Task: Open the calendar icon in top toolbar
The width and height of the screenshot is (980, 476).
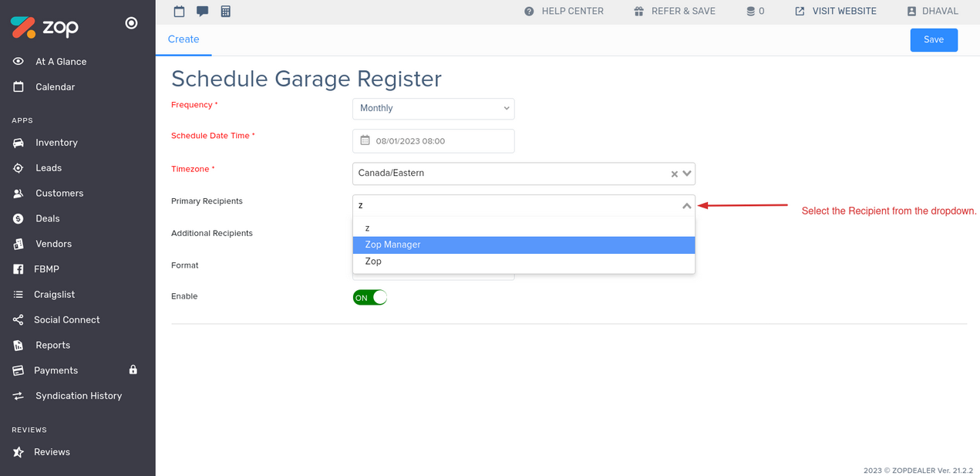Action: pyautogui.click(x=180, y=12)
